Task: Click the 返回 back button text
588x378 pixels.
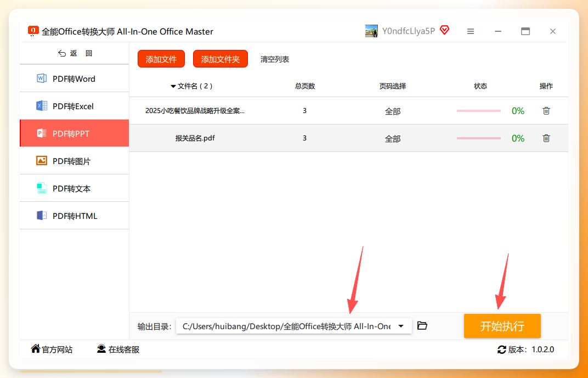Action: click(81, 53)
